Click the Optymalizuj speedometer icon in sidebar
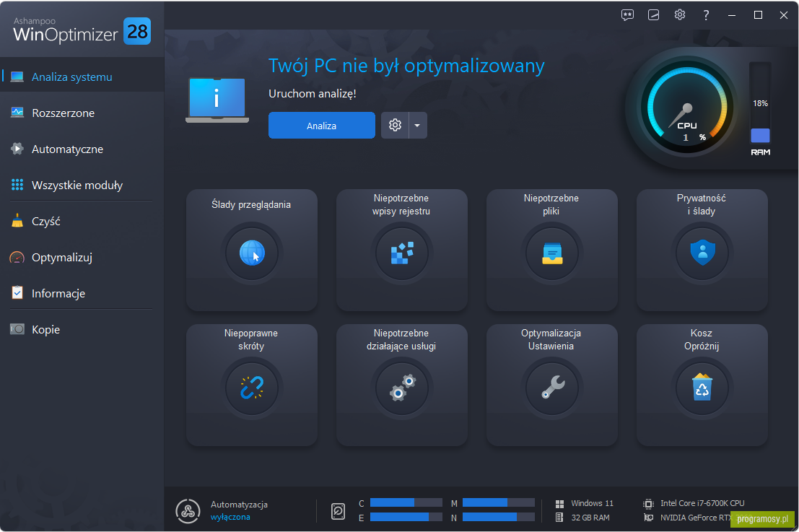 coord(17,257)
